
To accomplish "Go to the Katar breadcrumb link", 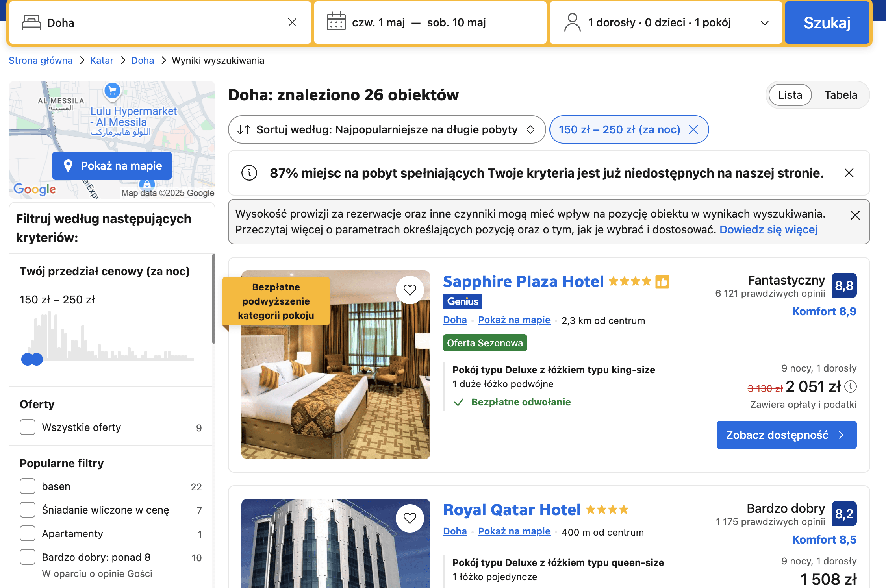I will [102, 60].
